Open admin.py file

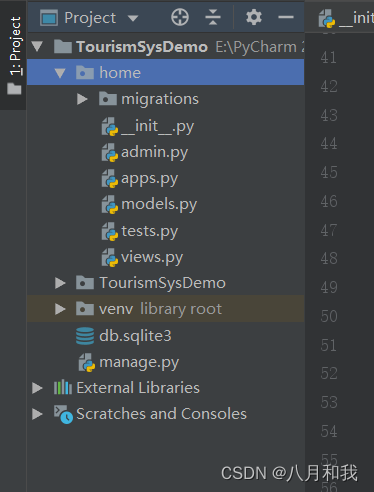[154, 153]
